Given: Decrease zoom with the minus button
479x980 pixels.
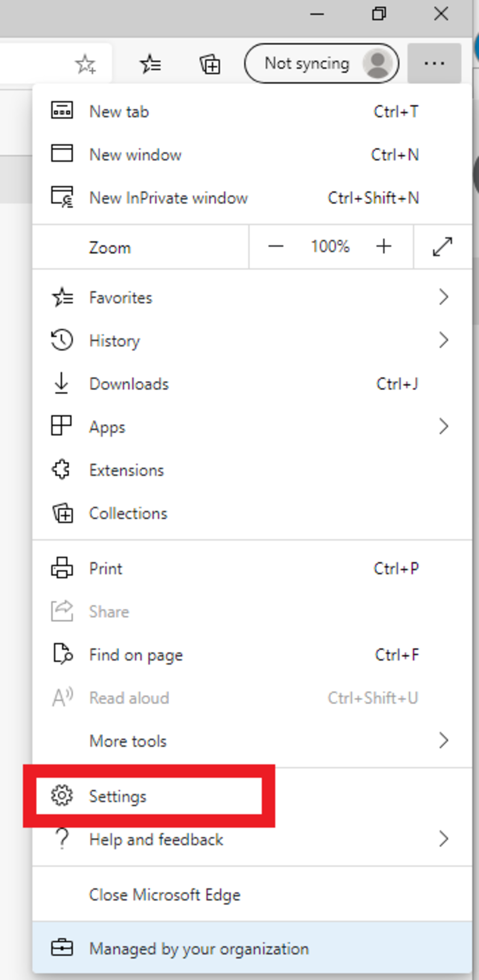Looking at the screenshot, I should pyautogui.click(x=276, y=246).
